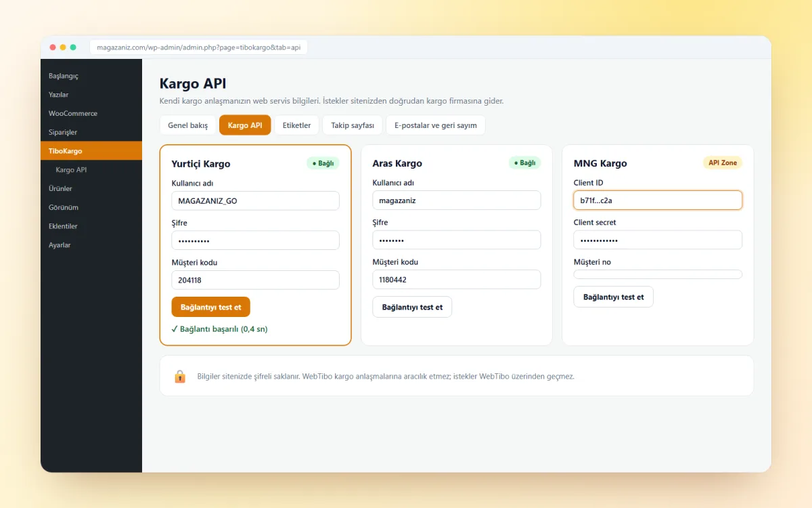
Task: Click the red window close dot
Action: click(53, 47)
